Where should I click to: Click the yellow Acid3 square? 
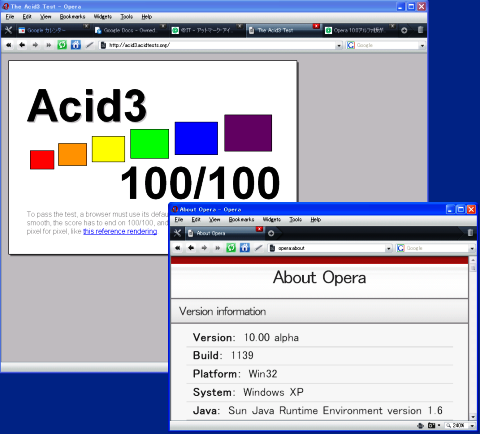point(108,149)
